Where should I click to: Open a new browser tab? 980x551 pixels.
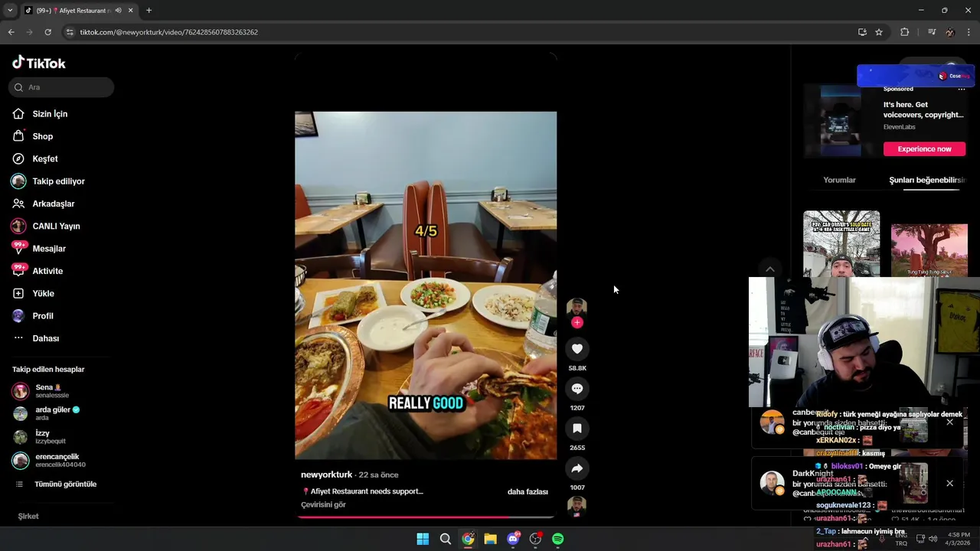pyautogui.click(x=149, y=11)
